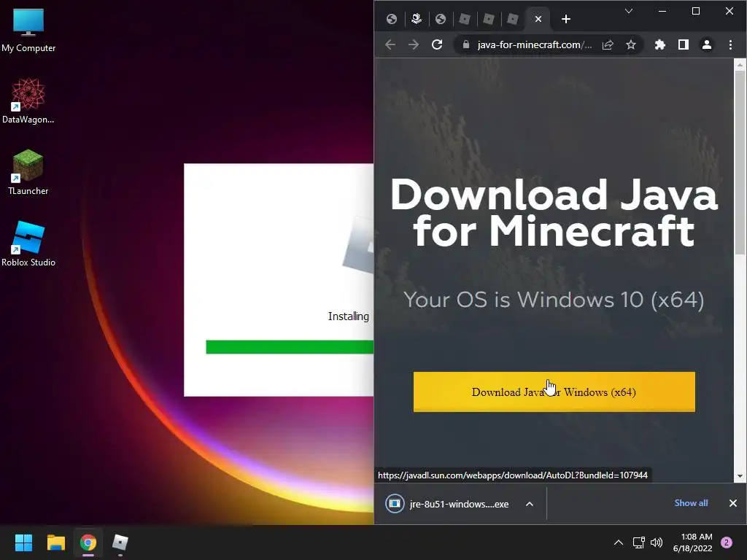
Task: Switch to second tab with Minecraft favicon
Action: coord(417,19)
